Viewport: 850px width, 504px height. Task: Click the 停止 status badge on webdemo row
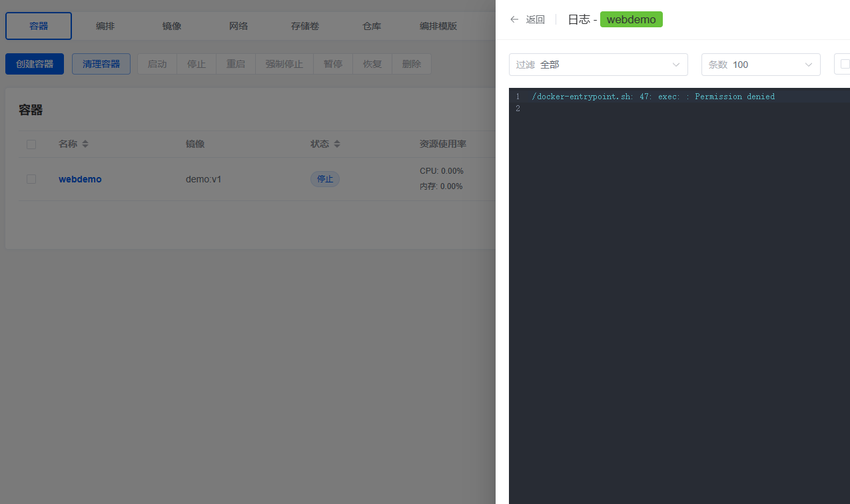[325, 178]
